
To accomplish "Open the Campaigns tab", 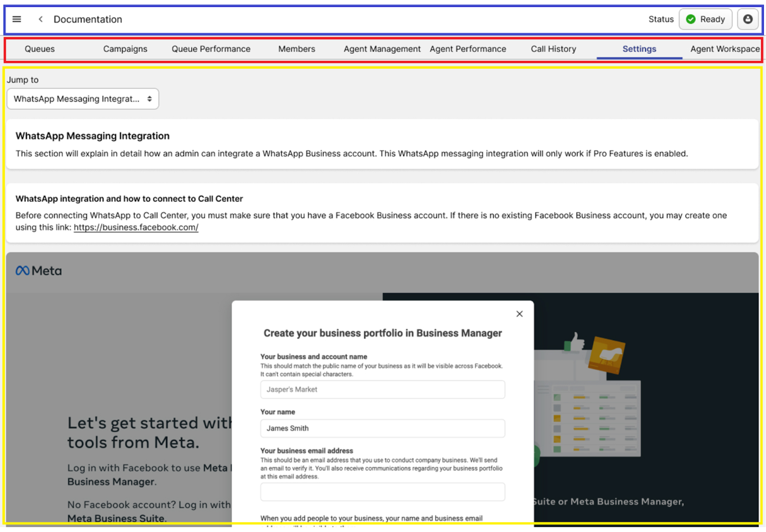I will (125, 49).
